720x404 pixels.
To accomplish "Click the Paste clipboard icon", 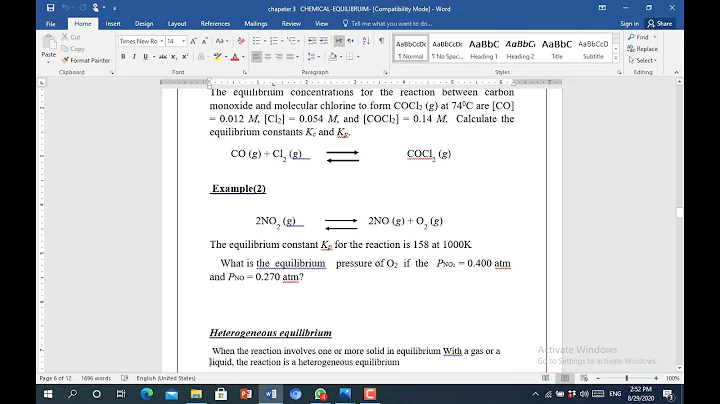I will [49, 42].
